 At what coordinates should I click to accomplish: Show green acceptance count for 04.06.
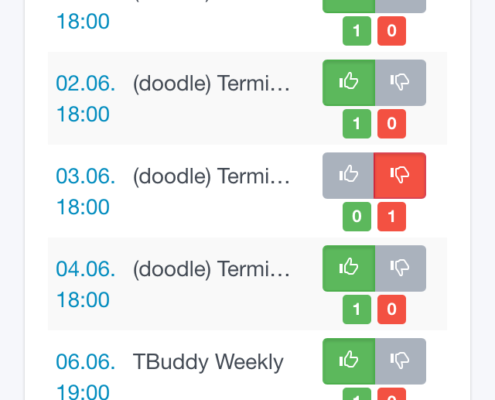click(x=357, y=309)
